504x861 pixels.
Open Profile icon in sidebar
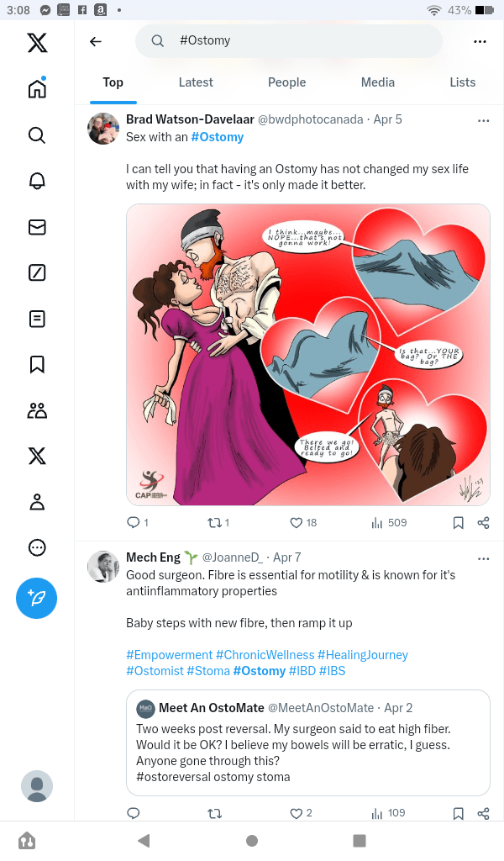pos(37,502)
